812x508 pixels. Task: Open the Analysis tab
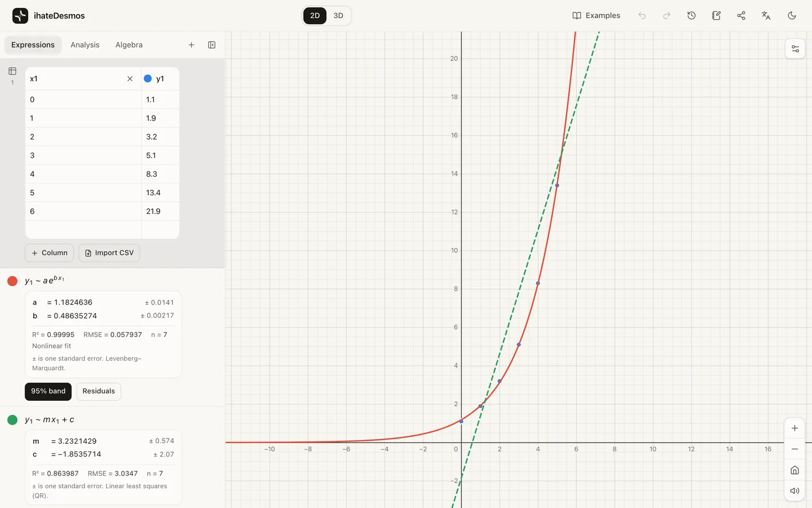85,45
